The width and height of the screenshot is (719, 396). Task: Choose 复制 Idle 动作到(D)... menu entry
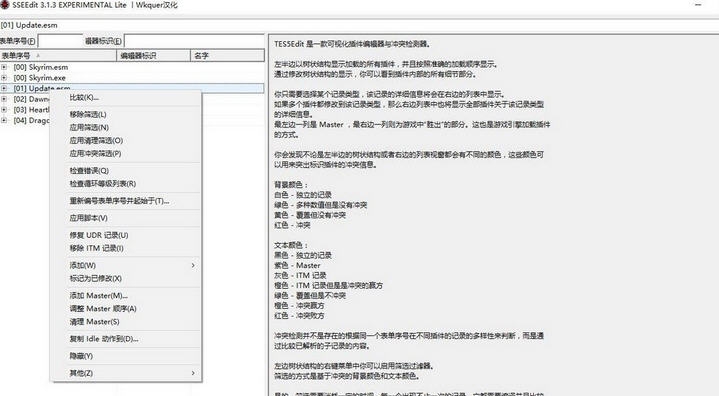(x=104, y=339)
